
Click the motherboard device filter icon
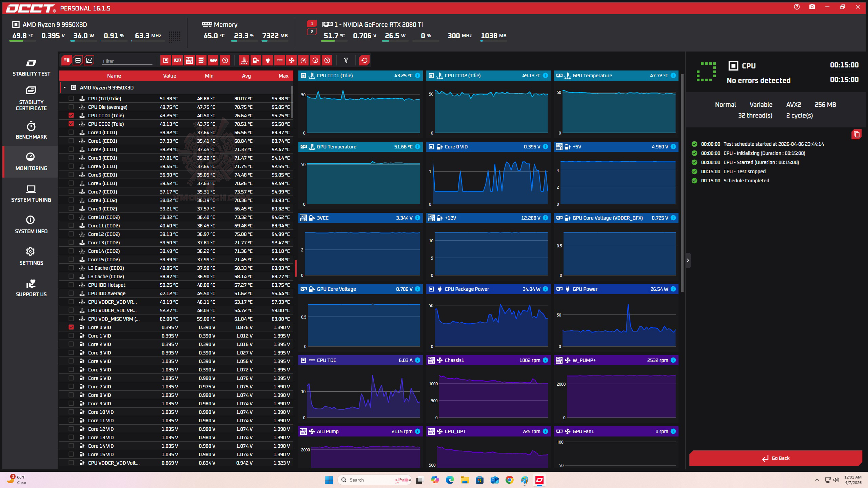[189, 60]
